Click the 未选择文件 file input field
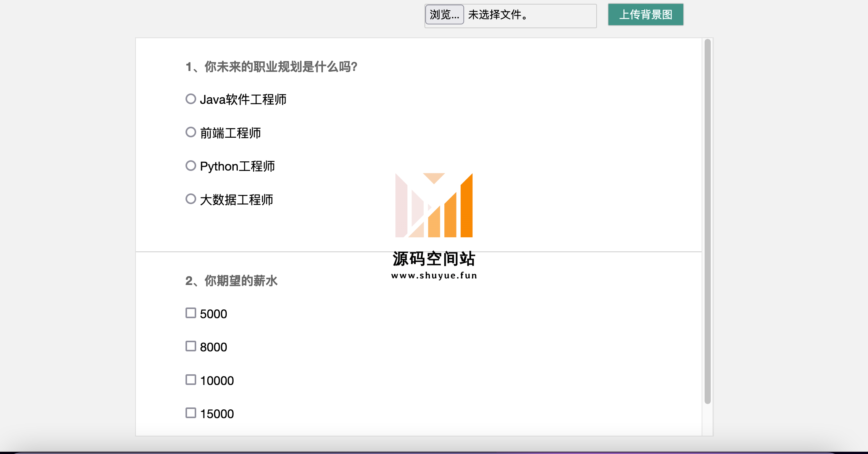The height and width of the screenshot is (454, 868). [x=510, y=16]
